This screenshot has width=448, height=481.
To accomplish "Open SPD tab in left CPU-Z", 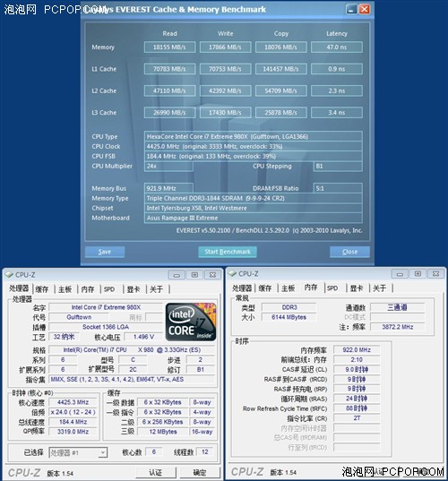I will (x=109, y=289).
